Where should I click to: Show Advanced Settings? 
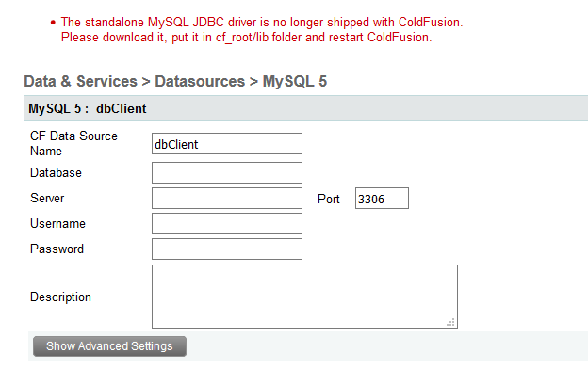[109, 346]
